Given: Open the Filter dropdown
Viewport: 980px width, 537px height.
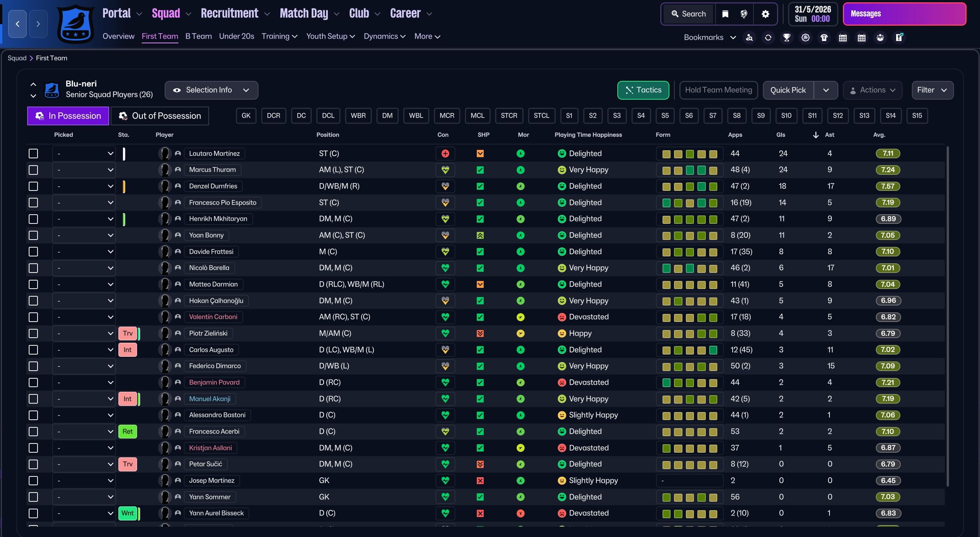Looking at the screenshot, I should point(932,90).
